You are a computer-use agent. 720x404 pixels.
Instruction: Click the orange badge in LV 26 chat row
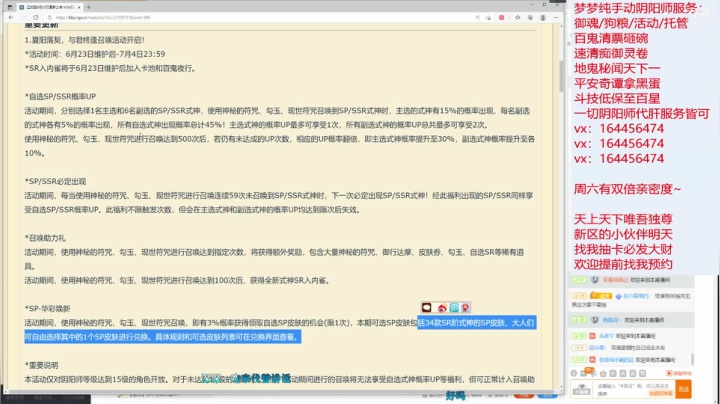(601, 296)
